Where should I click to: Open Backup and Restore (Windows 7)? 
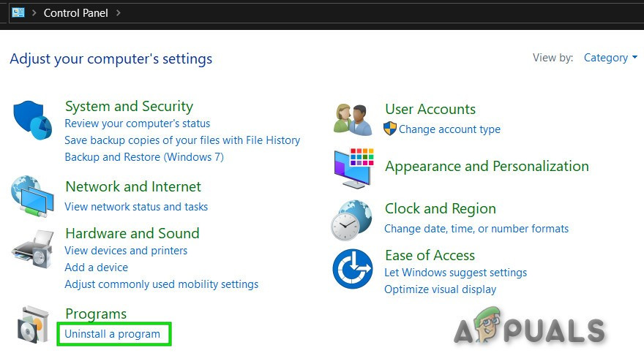click(144, 157)
